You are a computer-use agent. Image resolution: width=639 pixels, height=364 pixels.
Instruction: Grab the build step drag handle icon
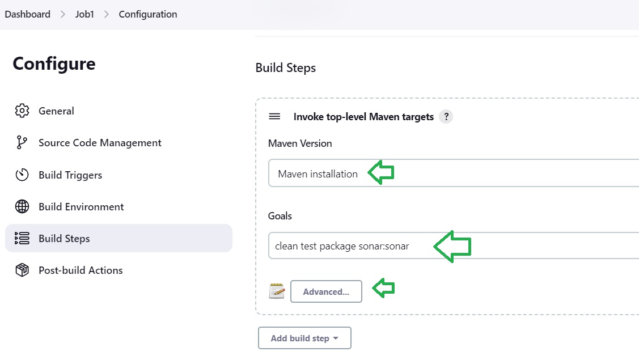pyautogui.click(x=274, y=117)
